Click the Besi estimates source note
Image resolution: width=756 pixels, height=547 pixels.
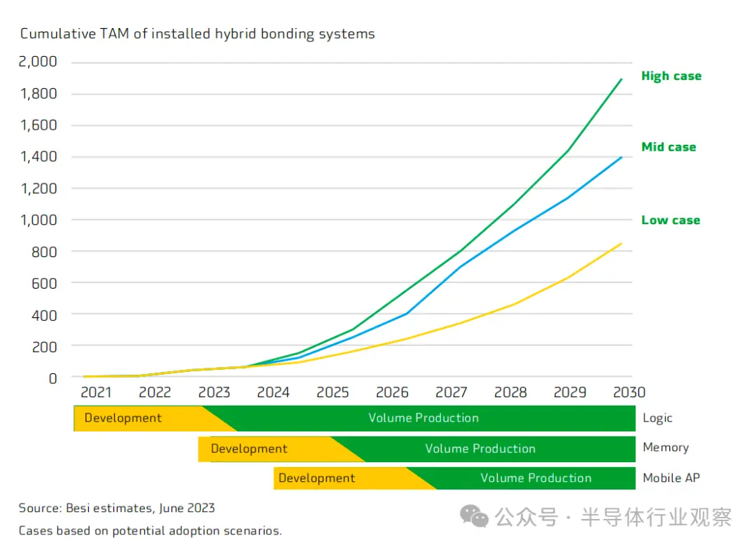[x=117, y=508]
